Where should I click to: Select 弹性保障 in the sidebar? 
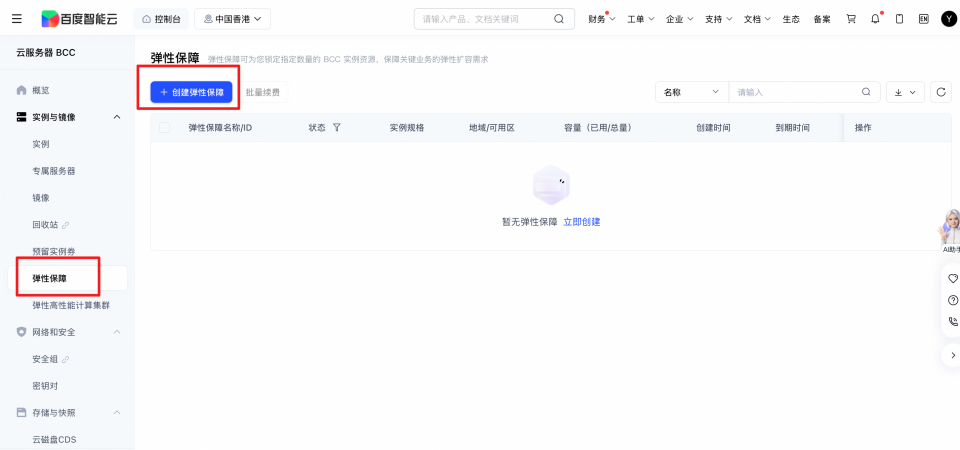[x=67, y=278]
